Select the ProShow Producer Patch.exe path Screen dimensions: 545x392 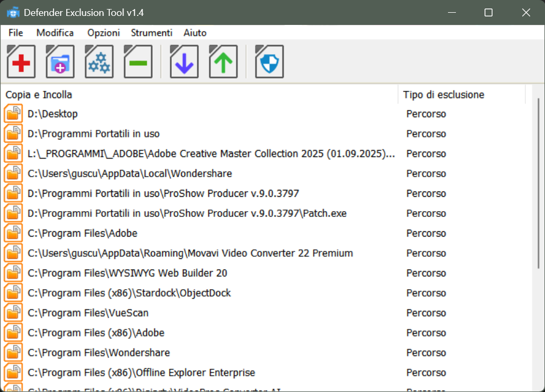187,213
